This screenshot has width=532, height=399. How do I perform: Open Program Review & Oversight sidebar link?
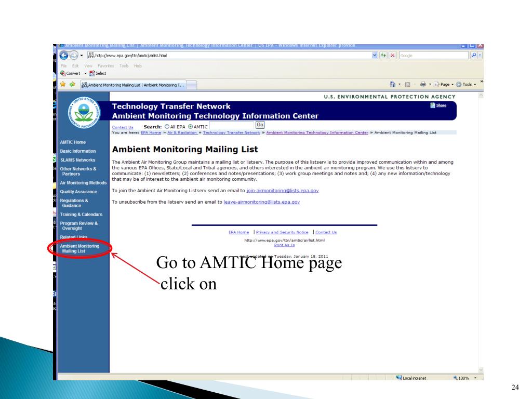tap(79, 225)
